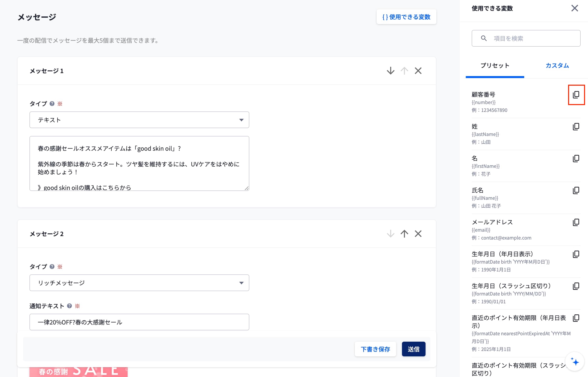This screenshot has height=377, width=588.
Task: Click the メールアドレス variable label
Action: [492, 222]
